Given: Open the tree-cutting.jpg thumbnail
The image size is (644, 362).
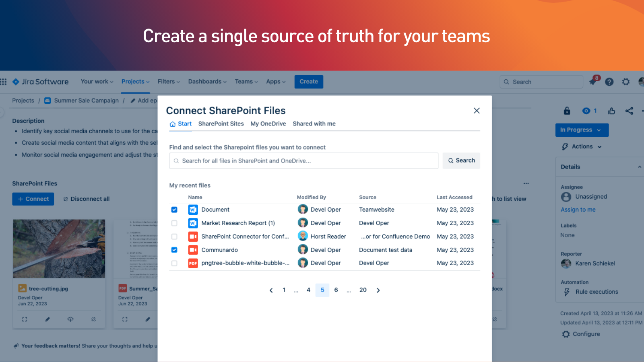Looking at the screenshot, I should [59, 249].
